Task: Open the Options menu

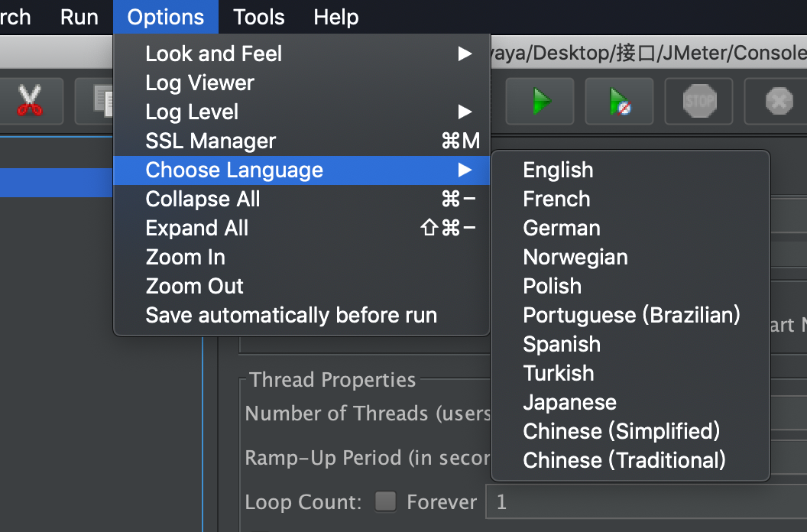Action: [166, 17]
